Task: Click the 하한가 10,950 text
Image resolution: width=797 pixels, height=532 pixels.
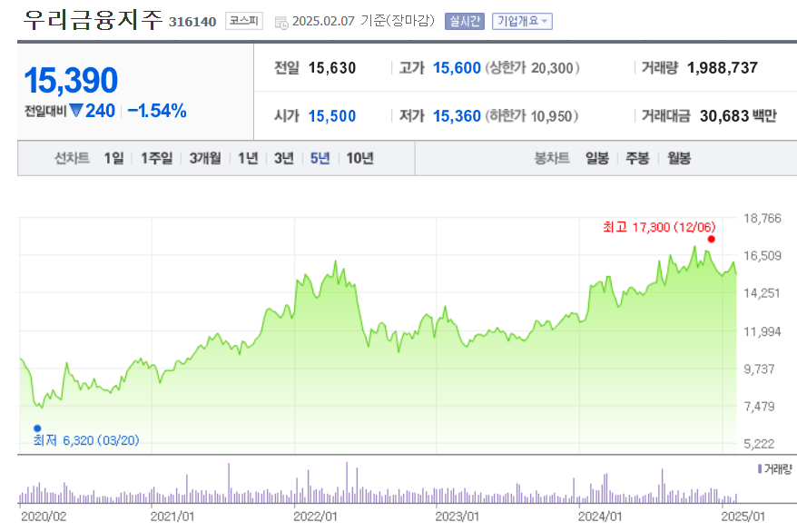Action: (x=532, y=116)
